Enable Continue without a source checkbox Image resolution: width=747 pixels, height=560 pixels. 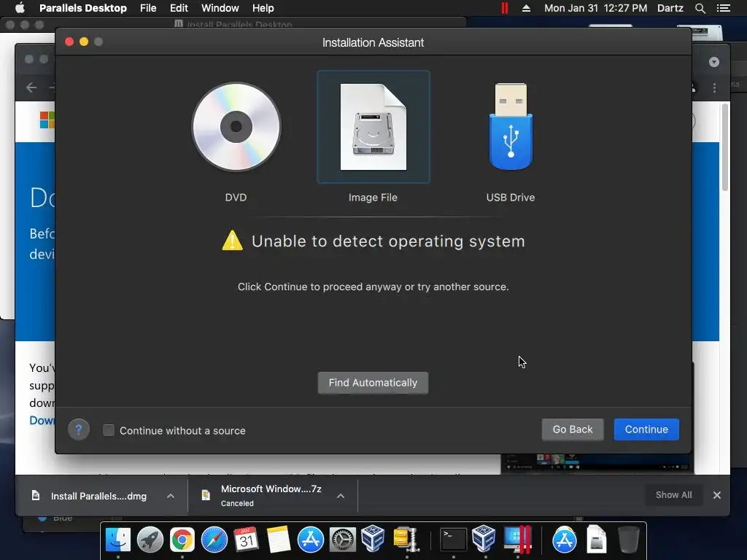click(x=109, y=430)
